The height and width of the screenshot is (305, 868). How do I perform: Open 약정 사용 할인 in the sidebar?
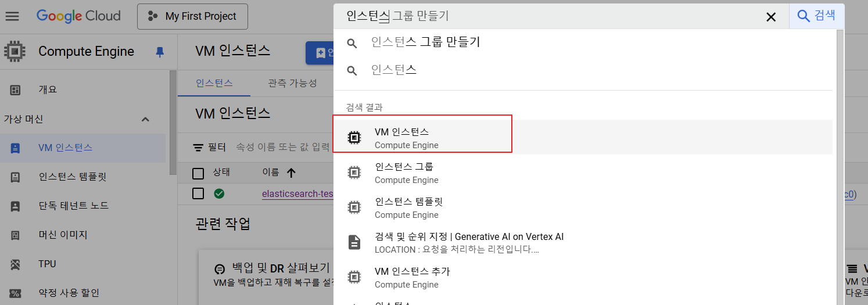pos(69,293)
